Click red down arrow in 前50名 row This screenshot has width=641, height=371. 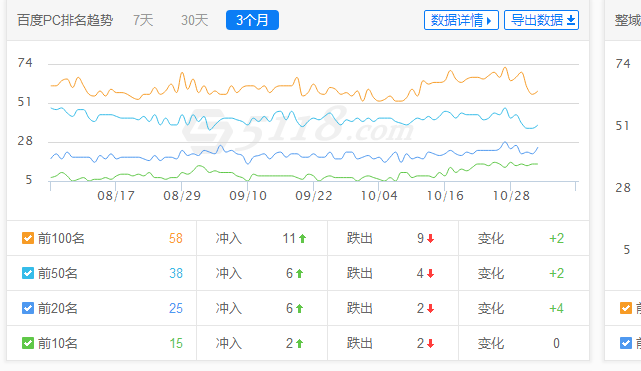point(430,274)
